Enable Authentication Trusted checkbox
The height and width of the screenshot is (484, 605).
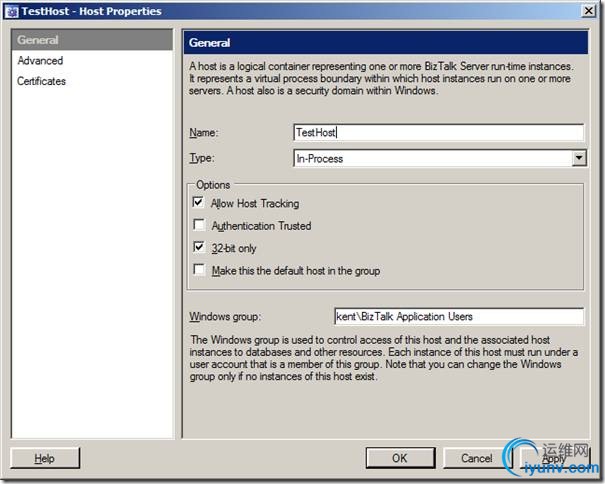[199, 225]
